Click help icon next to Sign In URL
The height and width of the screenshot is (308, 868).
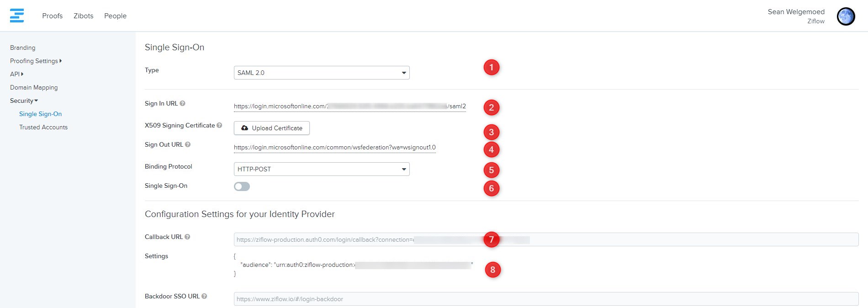[x=182, y=104]
